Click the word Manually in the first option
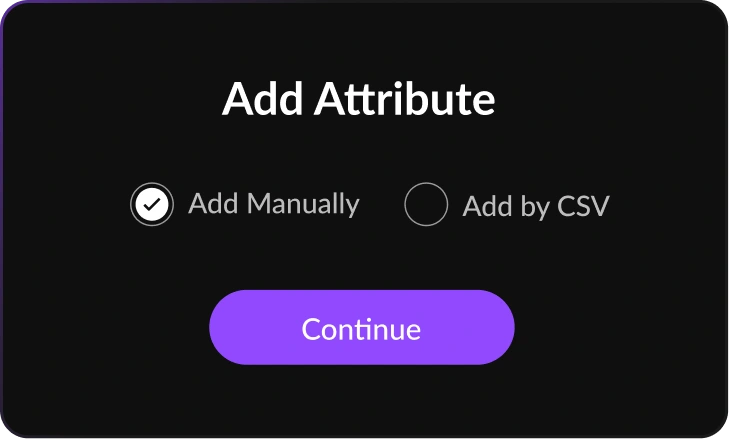This screenshot has height=439, width=729. coord(302,204)
